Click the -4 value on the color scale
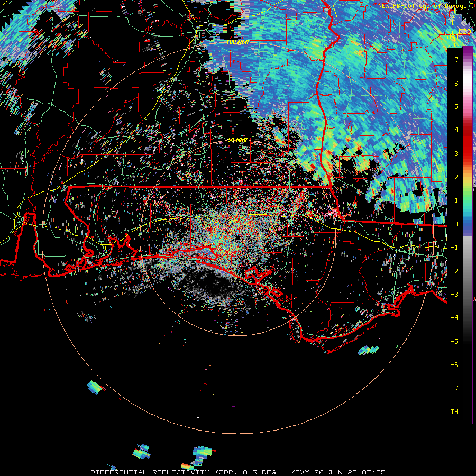This screenshot has height=476, width=476. pyautogui.click(x=454, y=318)
